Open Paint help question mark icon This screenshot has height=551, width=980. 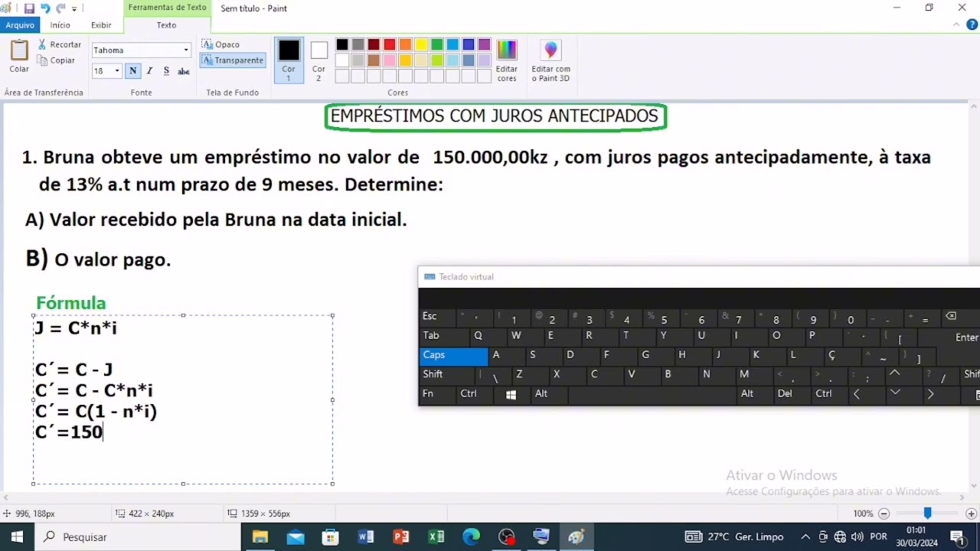(971, 25)
